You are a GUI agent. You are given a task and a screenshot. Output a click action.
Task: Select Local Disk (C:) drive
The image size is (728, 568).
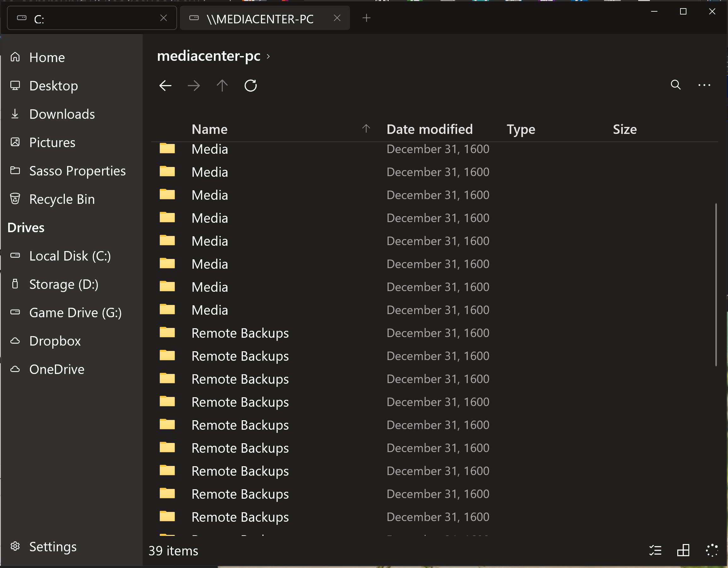71,256
